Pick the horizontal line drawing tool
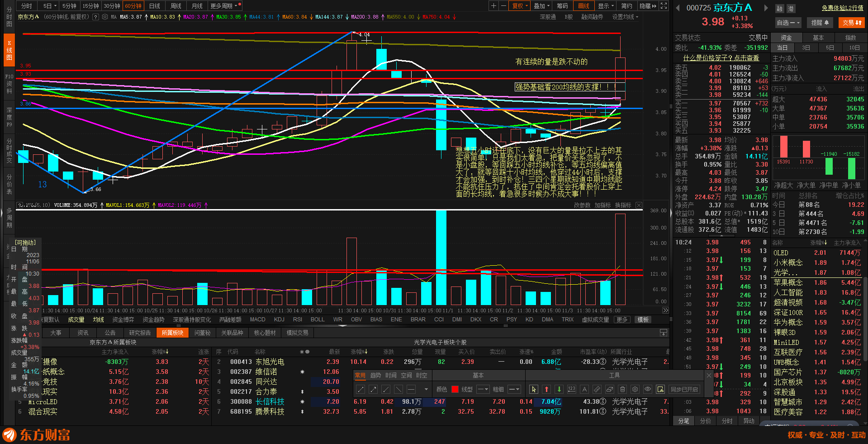 (411, 389)
